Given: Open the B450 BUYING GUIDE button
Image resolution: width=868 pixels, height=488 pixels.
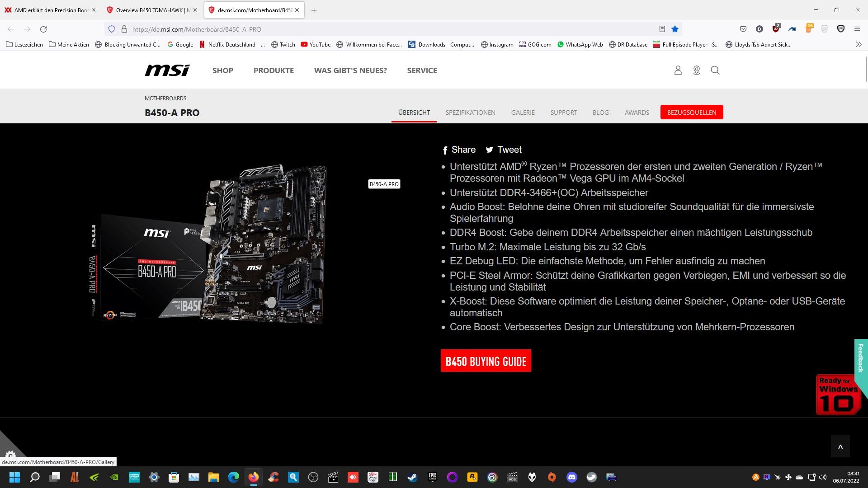Looking at the screenshot, I should pyautogui.click(x=486, y=361).
